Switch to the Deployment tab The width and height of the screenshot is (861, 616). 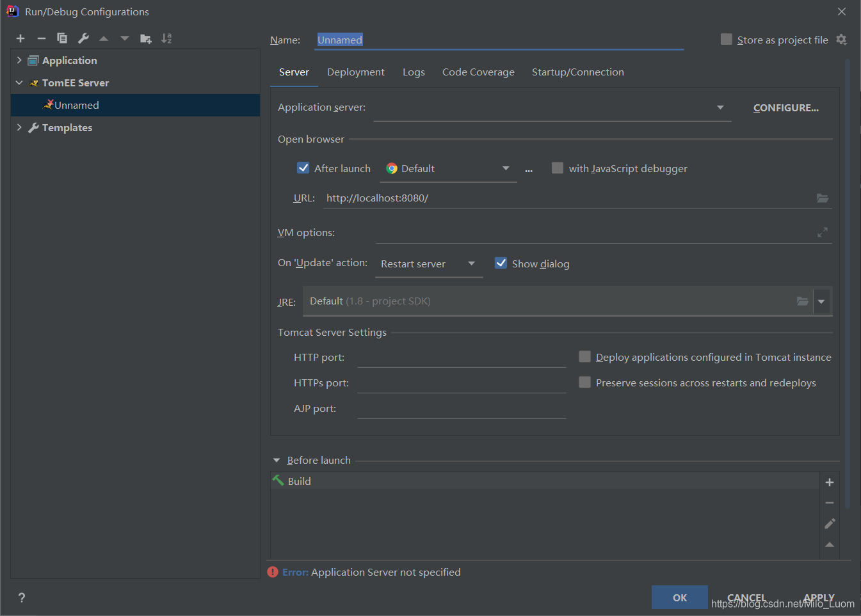point(355,72)
